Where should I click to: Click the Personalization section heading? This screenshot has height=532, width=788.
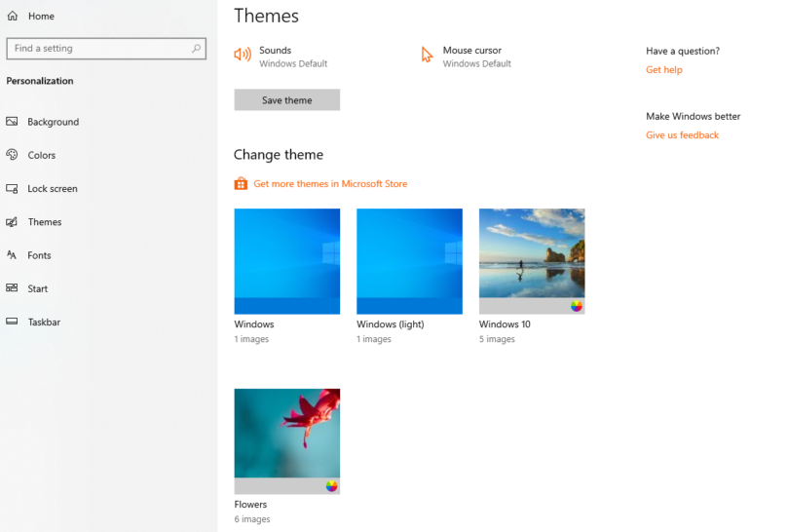tap(40, 81)
